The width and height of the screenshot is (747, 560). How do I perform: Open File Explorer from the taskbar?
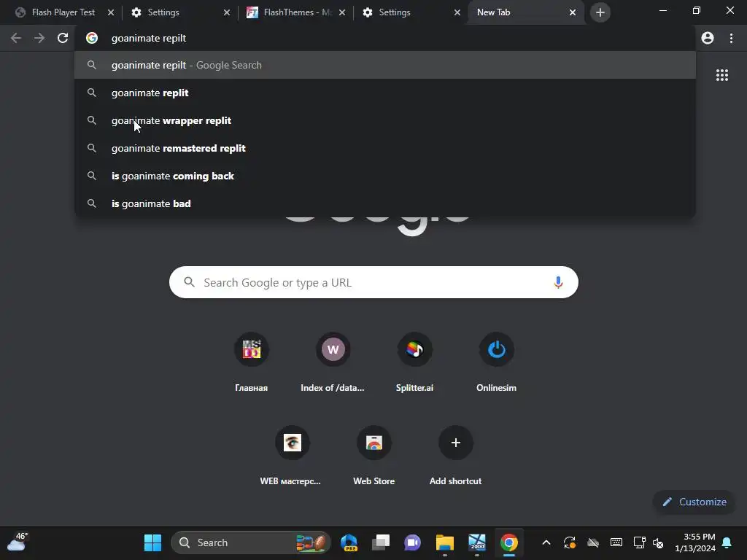click(444, 542)
